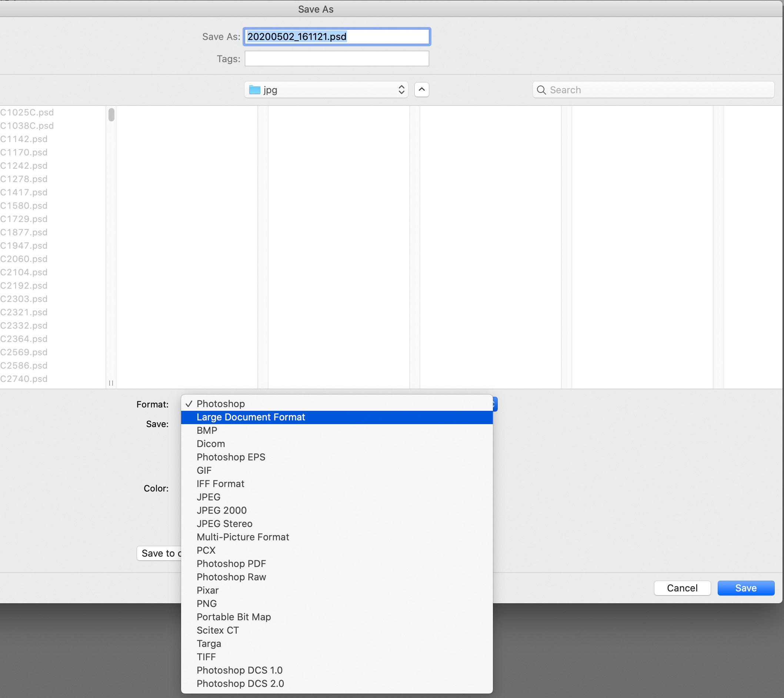Select C1025C.psd in the file list

(x=27, y=112)
